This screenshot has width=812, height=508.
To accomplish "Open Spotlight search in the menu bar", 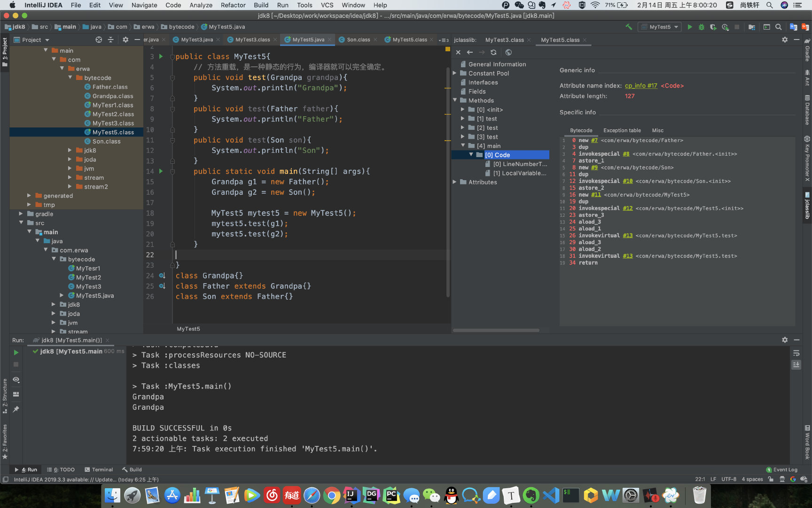I will coord(769,5).
